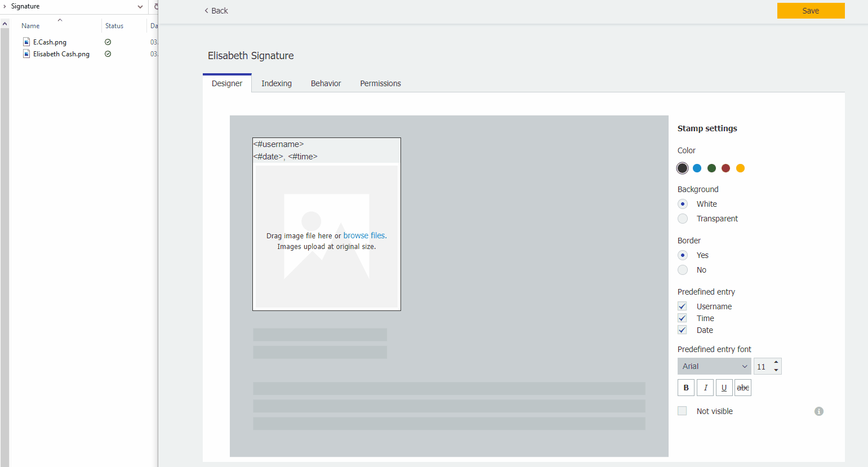Screen dimensions: 868x467
Task: Click the Elisabeth Cash.png file icon
Action: 26,54
